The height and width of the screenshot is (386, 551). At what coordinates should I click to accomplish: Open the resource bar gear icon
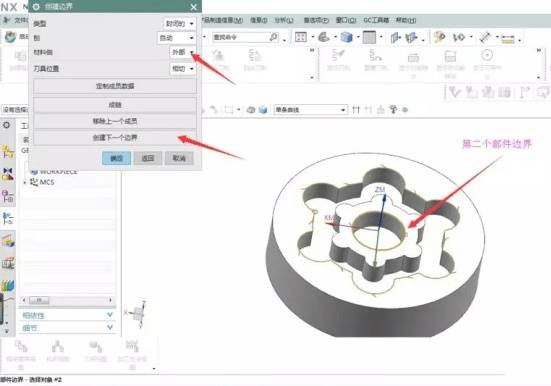(x=7, y=125)
